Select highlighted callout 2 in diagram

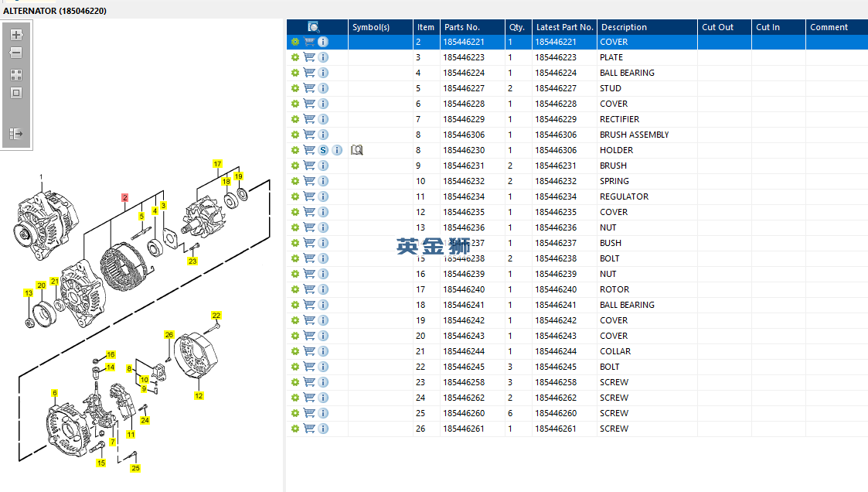[125, 198]
